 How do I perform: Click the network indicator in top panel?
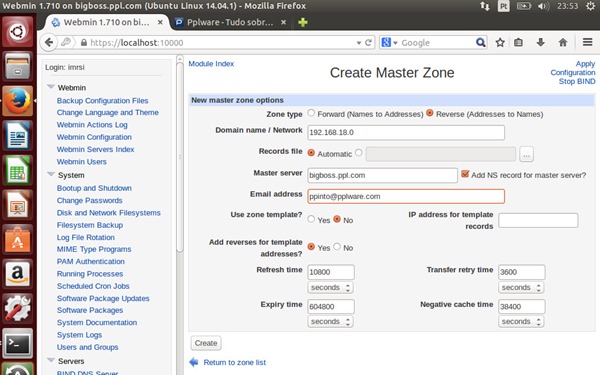(x=484, y=6)
